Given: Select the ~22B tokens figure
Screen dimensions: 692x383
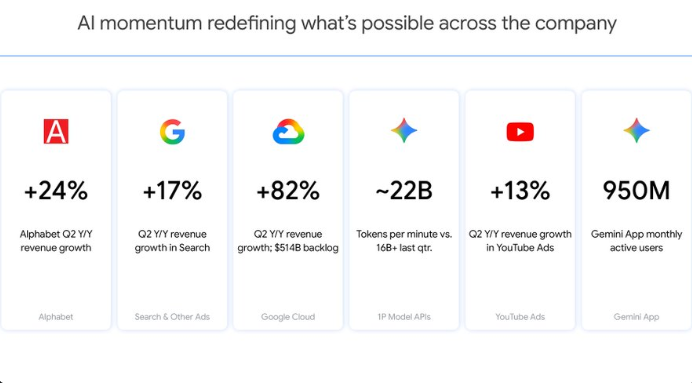Looking at the screenshot, I should pos(404,191).
